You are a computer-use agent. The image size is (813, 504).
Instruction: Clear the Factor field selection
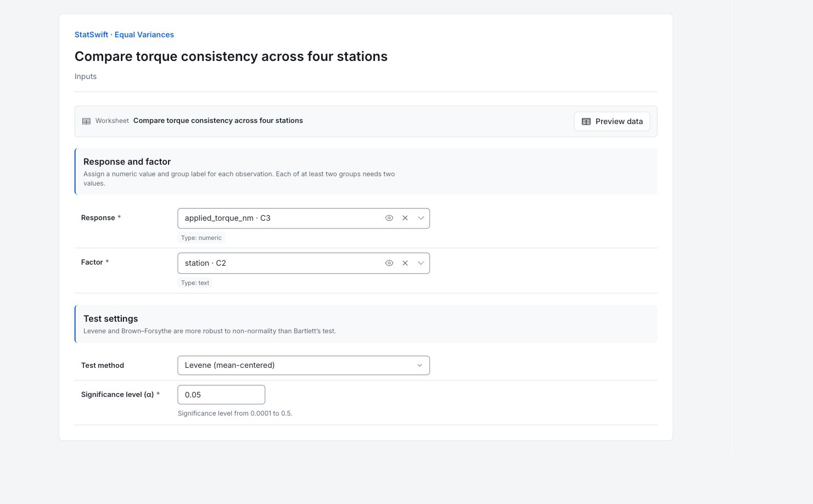(x=405, y=263)
